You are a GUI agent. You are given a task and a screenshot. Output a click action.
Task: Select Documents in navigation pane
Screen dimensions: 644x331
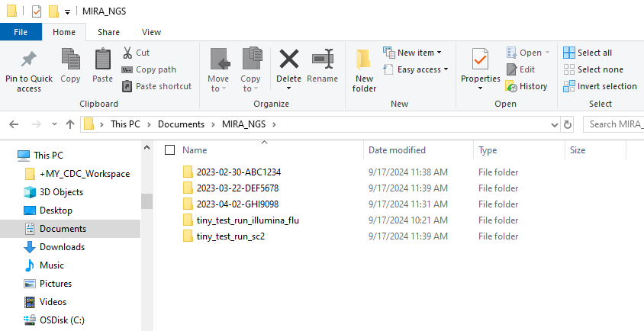point(70,229)
